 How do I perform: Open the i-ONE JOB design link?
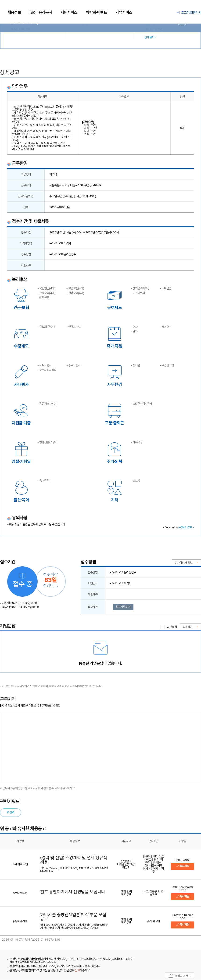point(185,527)
